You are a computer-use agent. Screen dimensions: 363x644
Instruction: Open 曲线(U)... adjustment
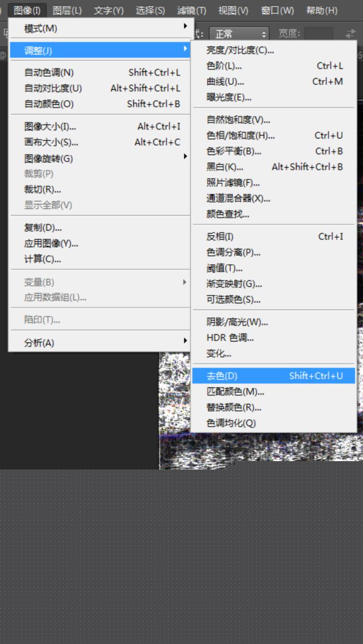pos(274,82)
